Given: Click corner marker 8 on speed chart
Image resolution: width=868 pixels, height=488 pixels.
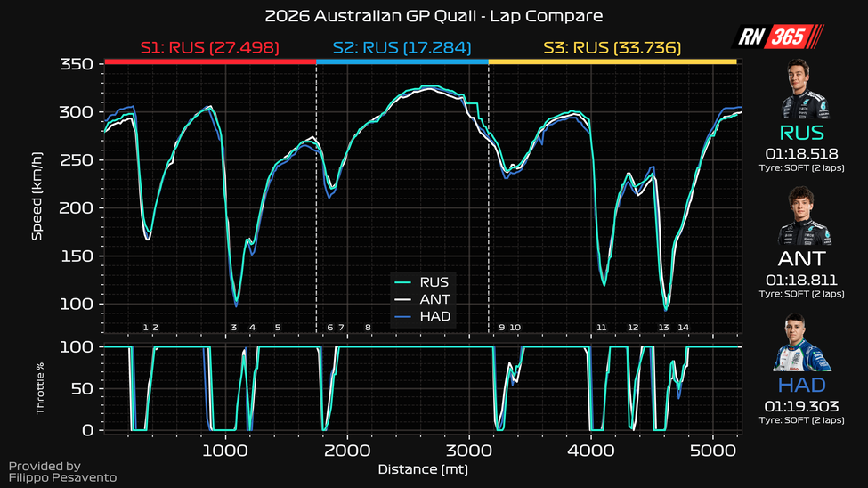Looking at the screenshot, I should (368, 328).
